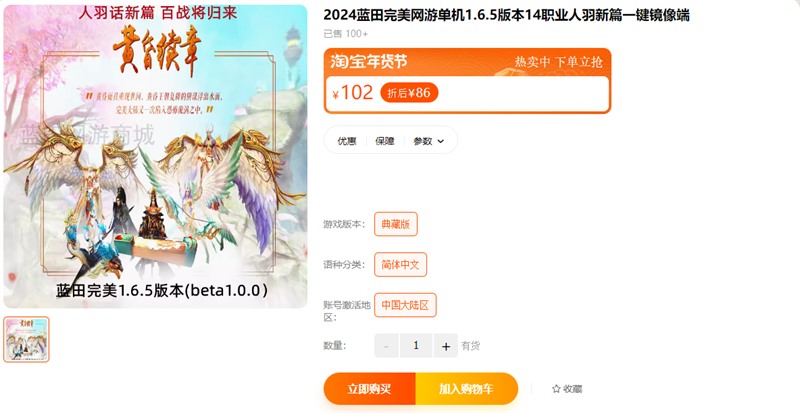This screenshot has width=800, height=413.
Task: Open the large product preview image
Action: pyautogui.click(x=155, y=156)
